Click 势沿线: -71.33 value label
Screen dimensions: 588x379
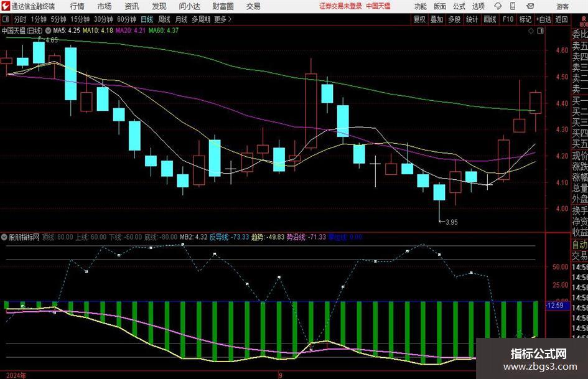[306, 237]
